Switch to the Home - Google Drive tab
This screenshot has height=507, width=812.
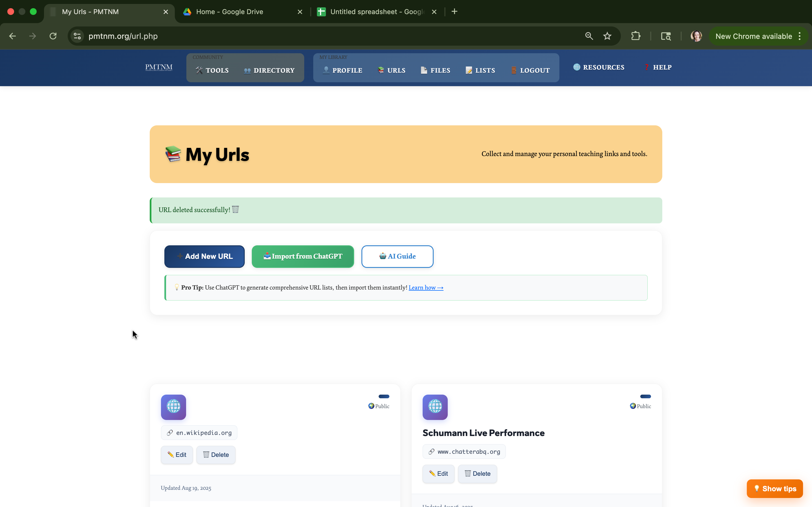click(230, 12)
